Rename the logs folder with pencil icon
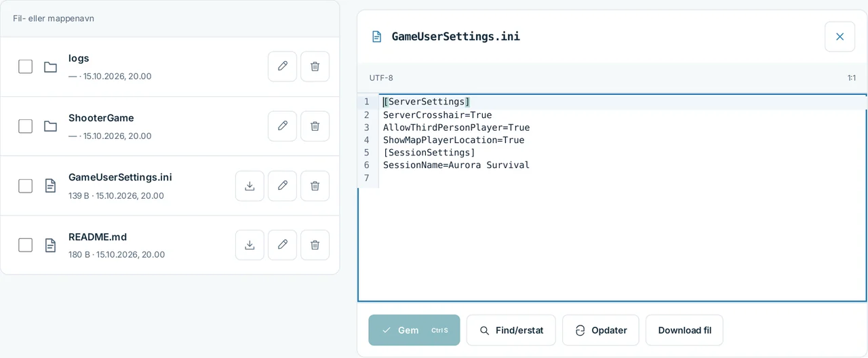 [x=282, y=66]
